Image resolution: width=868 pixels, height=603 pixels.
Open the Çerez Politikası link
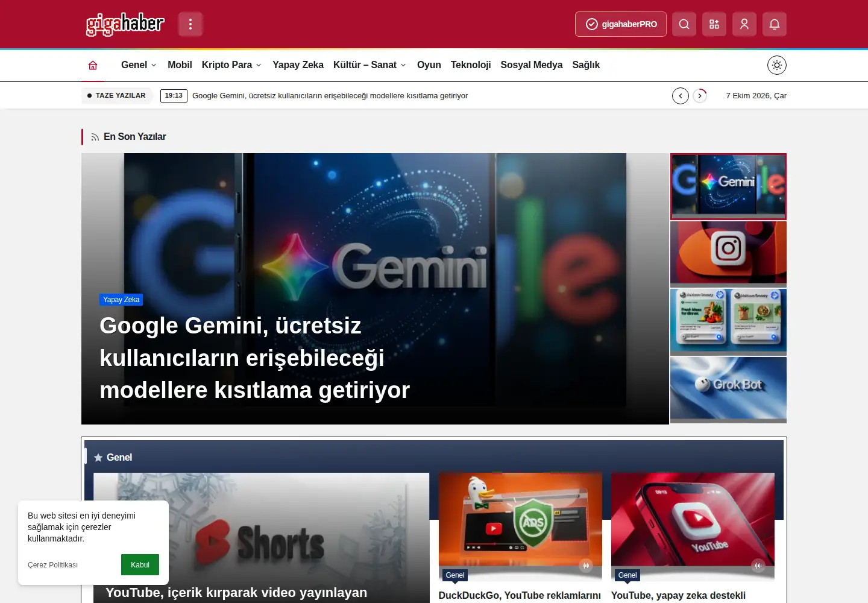point(52,565)
